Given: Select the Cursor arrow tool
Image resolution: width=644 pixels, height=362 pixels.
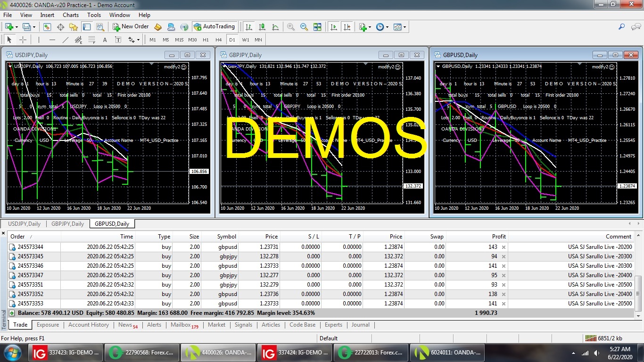Looking at the screenshot, I should coord(9,40).
